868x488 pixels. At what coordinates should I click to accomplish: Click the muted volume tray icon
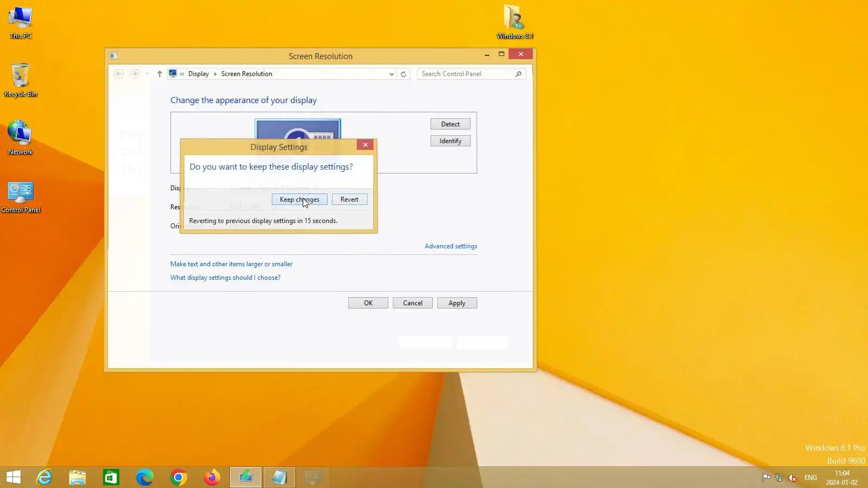(793, 478)
